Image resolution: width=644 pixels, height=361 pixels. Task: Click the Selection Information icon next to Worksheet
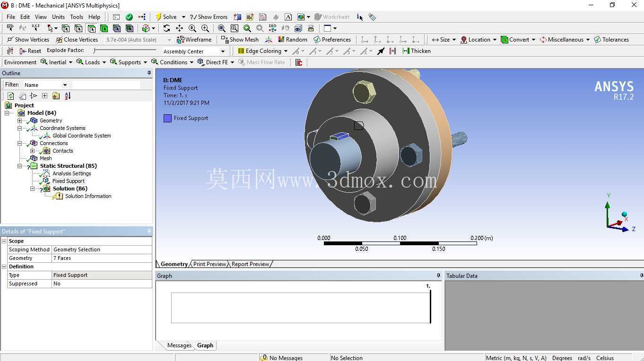coord(360,17)
